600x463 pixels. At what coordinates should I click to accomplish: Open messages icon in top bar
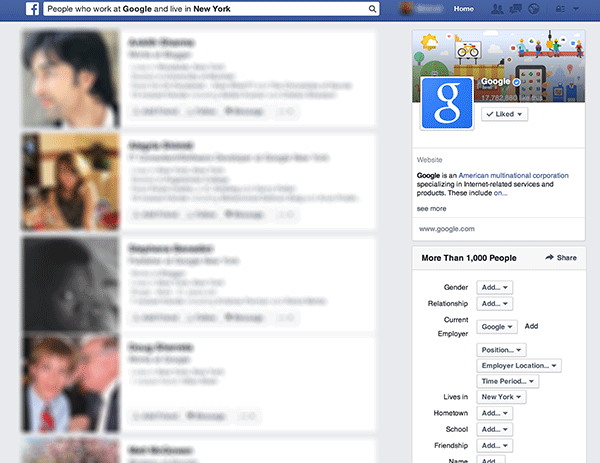point(515,9)
